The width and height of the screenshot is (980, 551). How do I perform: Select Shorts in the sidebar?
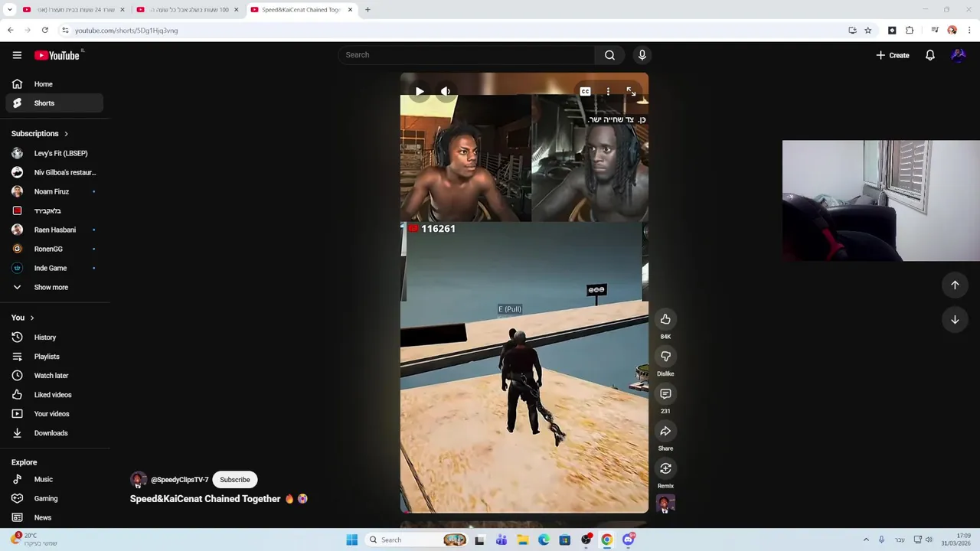click(x=54, y=103)
